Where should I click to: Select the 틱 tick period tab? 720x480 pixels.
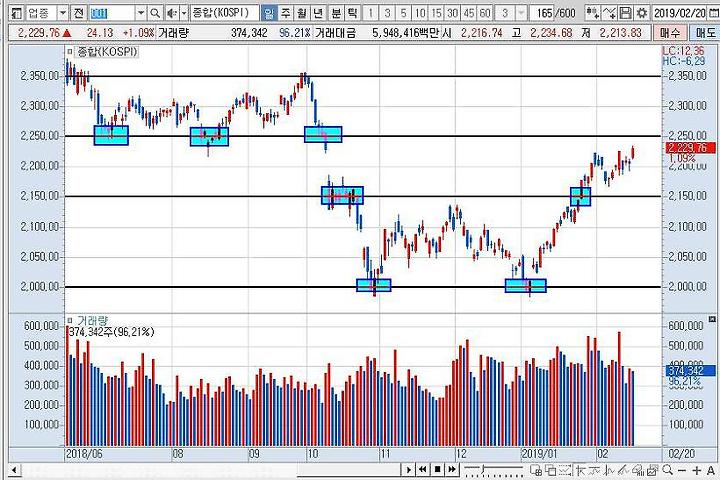coord(352,13)
